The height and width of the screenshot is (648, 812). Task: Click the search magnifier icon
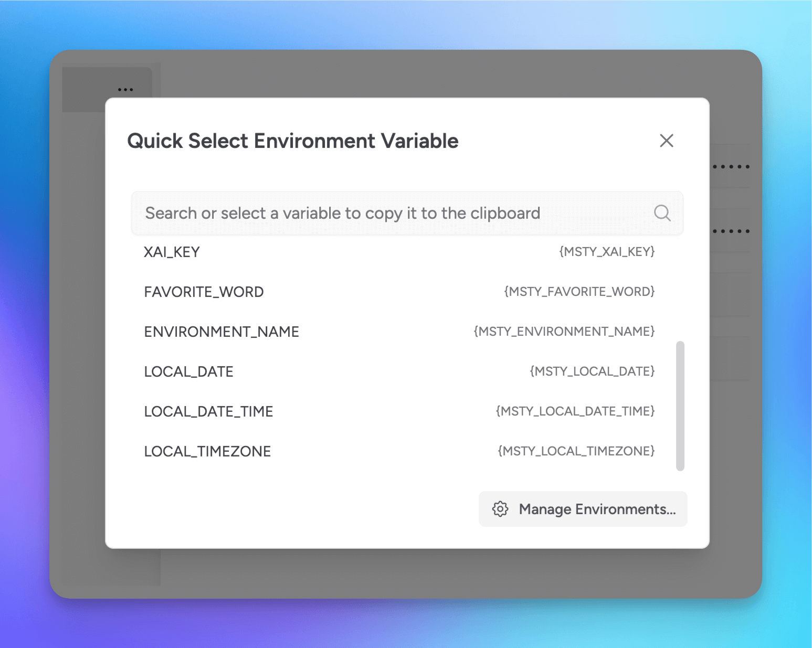click(662, 213)
